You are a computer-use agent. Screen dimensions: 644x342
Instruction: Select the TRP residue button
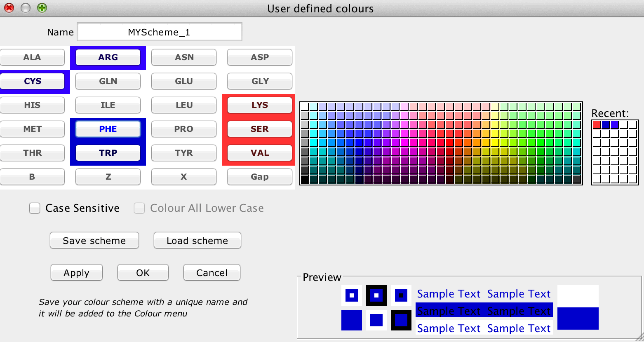[108, 153]
